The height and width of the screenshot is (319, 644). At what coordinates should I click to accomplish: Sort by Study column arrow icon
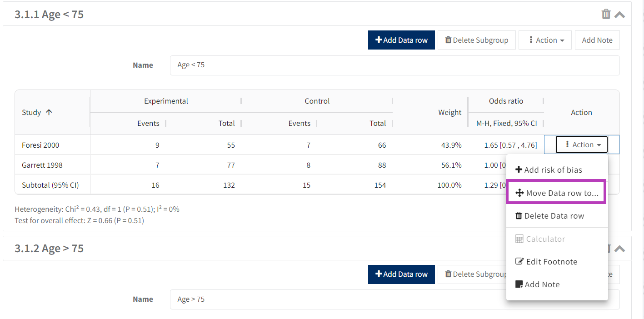(49, 112)
